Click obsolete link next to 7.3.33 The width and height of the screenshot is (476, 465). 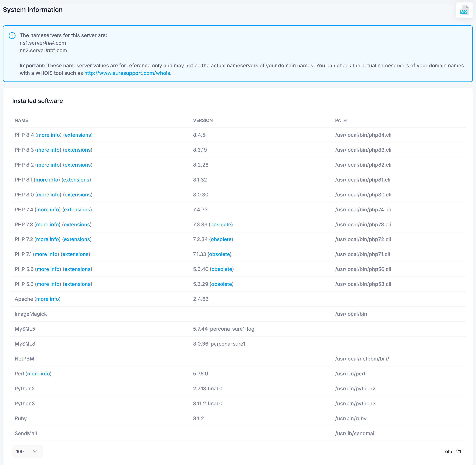tap(221, 224)
